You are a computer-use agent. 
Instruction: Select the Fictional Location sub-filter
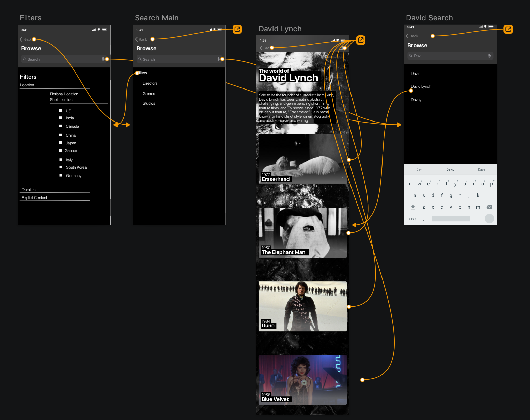(x=64, y=94)
